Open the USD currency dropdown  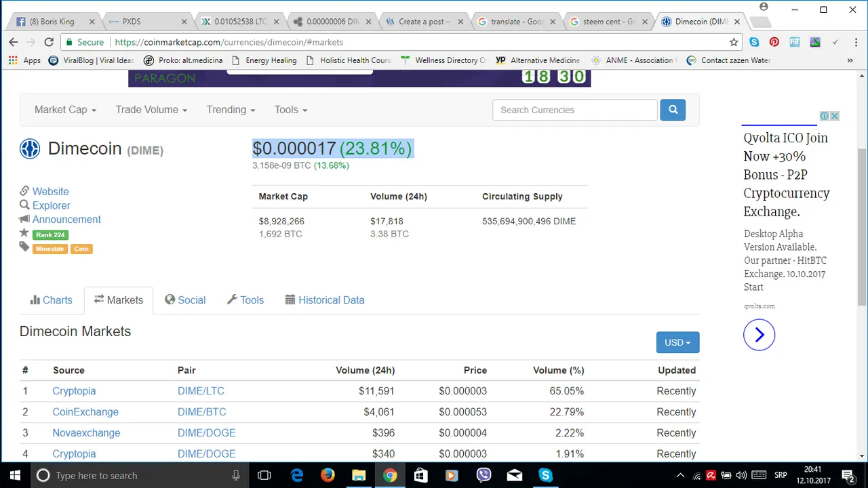click(x=677, y=342)
